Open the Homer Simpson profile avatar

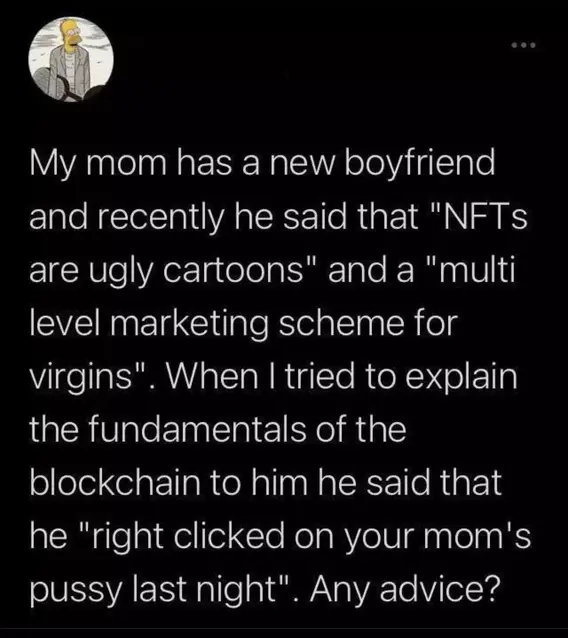click(x=71, y=59)
